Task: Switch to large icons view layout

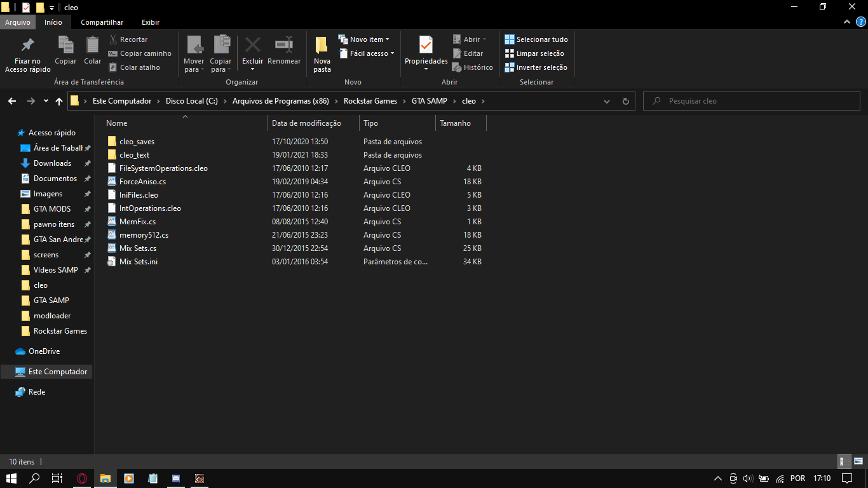Action: tap(858, 462)
